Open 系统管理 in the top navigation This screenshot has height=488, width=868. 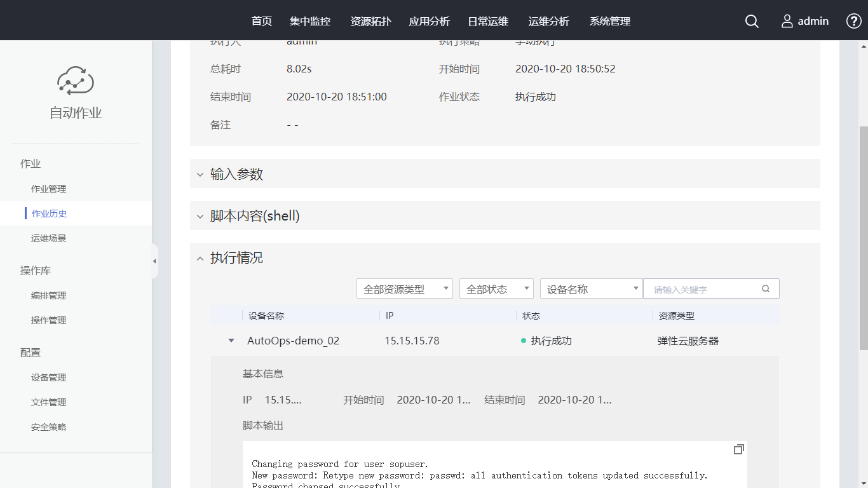click(x=610, y=21)
